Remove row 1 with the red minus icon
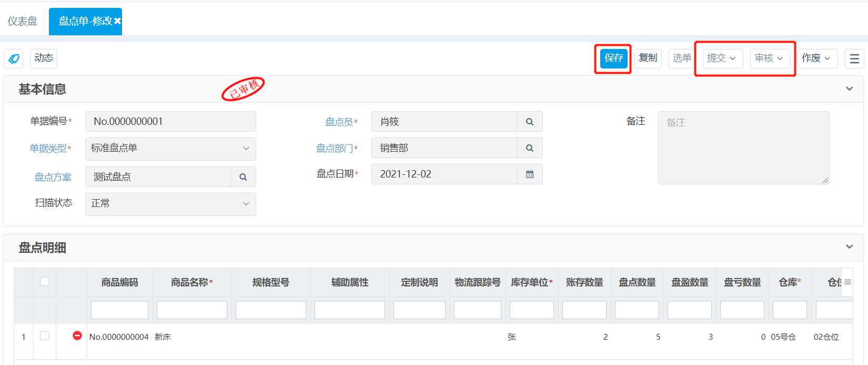Screen dimensions: 868x365 (x=77, y=336)
